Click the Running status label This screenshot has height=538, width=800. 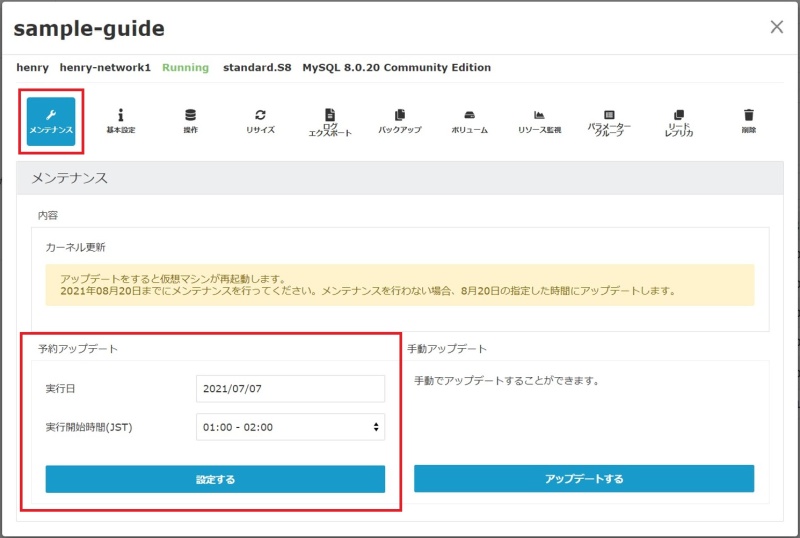point(186,68)
